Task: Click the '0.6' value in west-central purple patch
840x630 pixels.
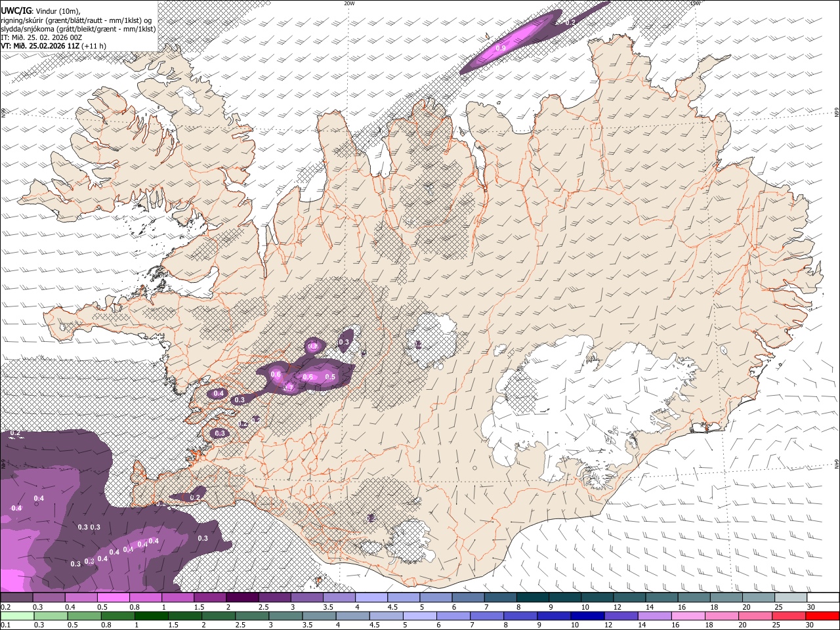Action: click(276, 375)
